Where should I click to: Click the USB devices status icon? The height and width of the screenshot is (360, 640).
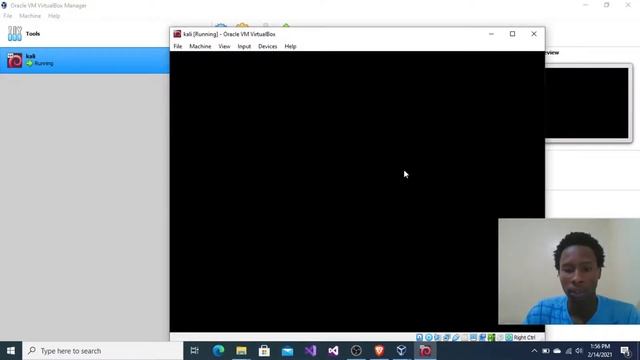click(456, 338)
